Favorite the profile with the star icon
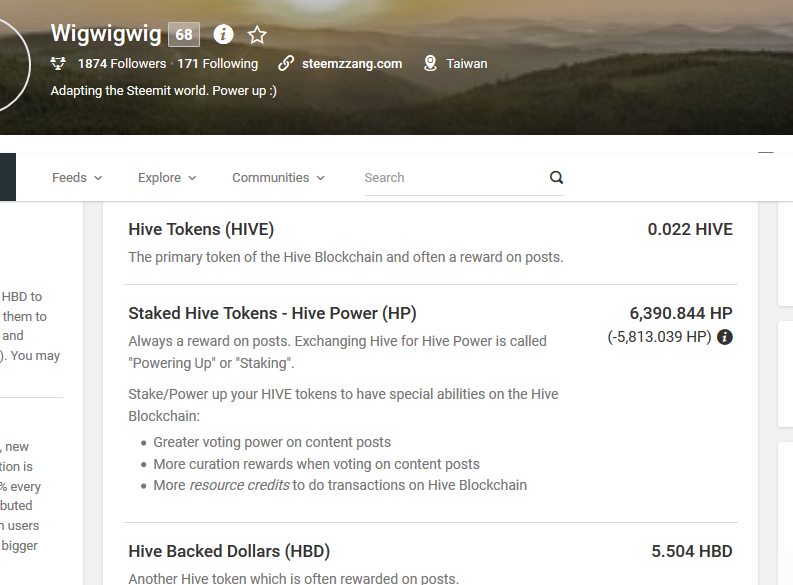793x585 pixels. [257, 35]
